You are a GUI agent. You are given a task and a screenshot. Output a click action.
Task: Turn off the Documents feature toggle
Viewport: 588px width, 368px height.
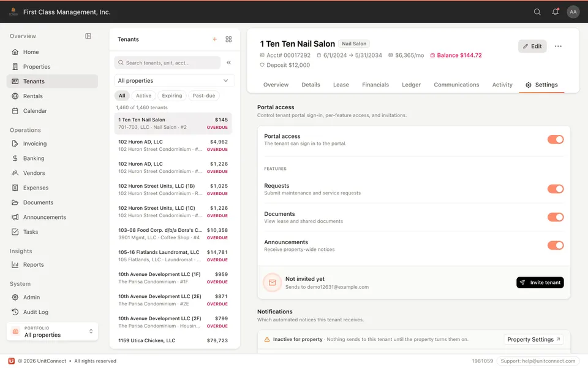click(x=556, y=217)
